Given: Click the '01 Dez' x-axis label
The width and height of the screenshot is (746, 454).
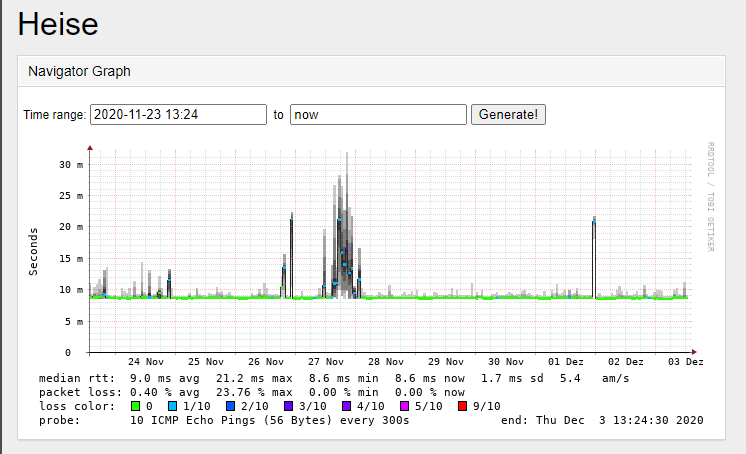Looking at the screenshot, I should (566, 362).
